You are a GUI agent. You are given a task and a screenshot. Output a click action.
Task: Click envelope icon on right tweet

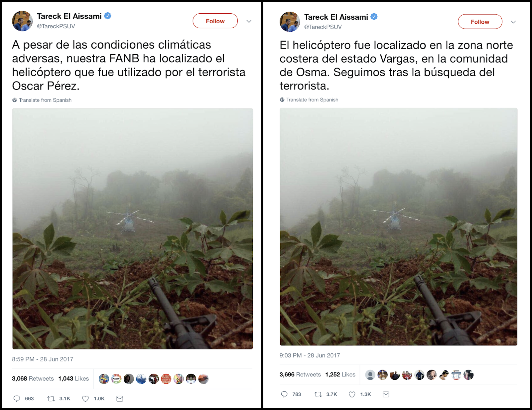click(386, 394)
